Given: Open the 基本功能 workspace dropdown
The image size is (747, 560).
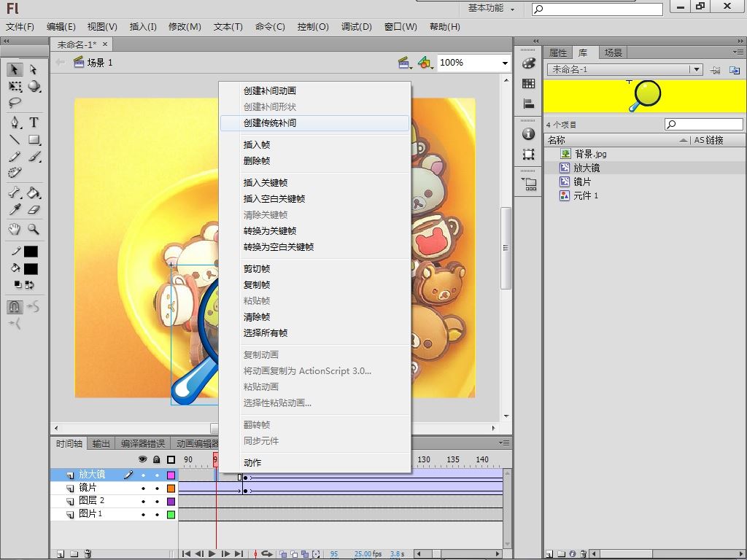Looking at the screenshot, I should 491,8.
